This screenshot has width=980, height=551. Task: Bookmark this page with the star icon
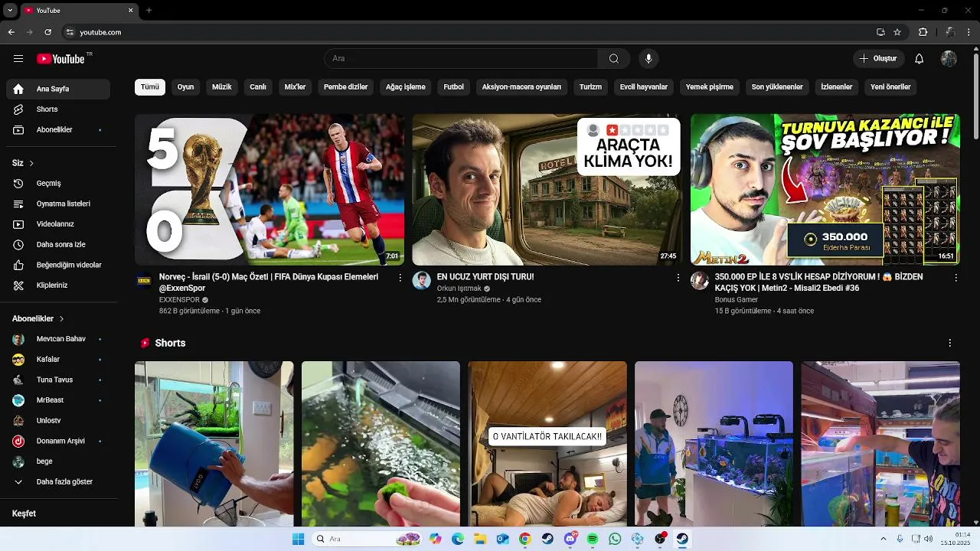[x=897, y=32]
